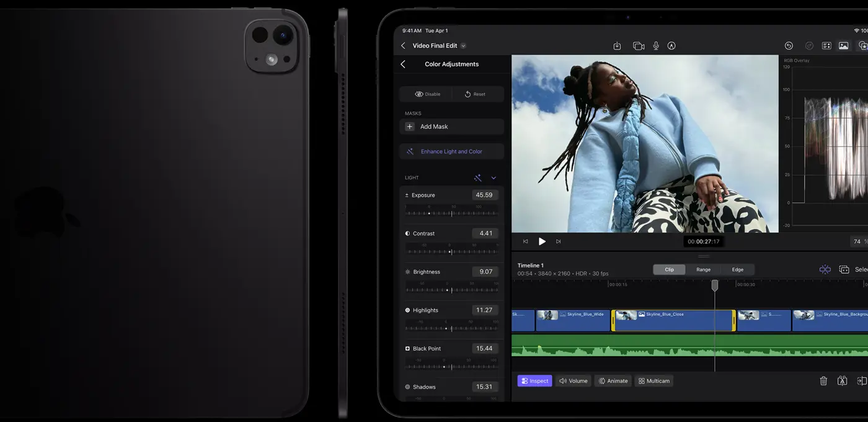Delete clip with trash icon
The width and height of the screenshot is (868, 422).
823,381
